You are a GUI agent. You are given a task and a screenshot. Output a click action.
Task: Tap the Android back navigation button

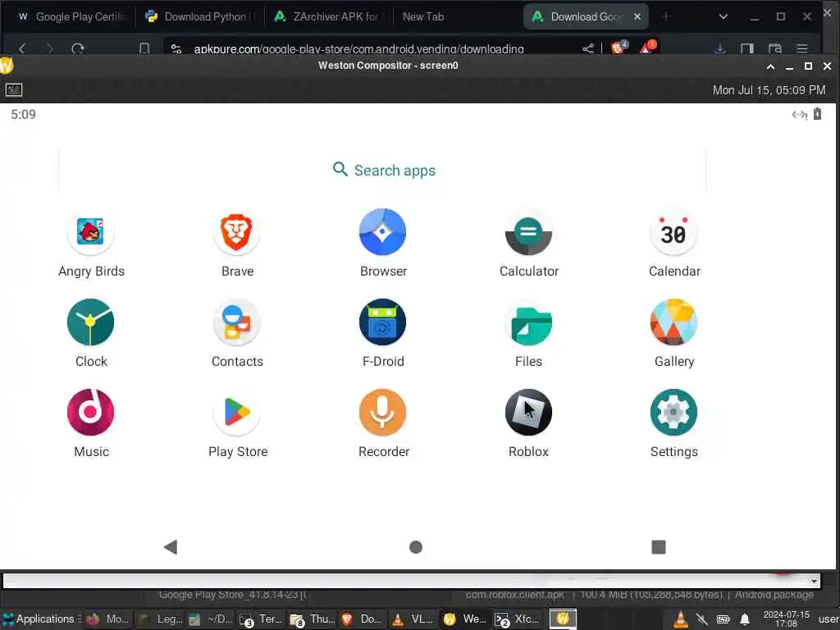tap(171, 547)
